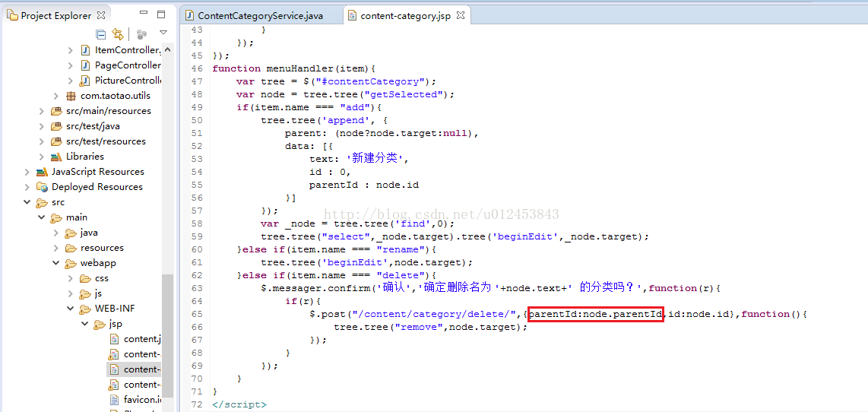The width and height of the screenshot is (868, 412).
Task: Click line number 46 in the gutter
Action: pyautogui.click(x=197, y=68)
